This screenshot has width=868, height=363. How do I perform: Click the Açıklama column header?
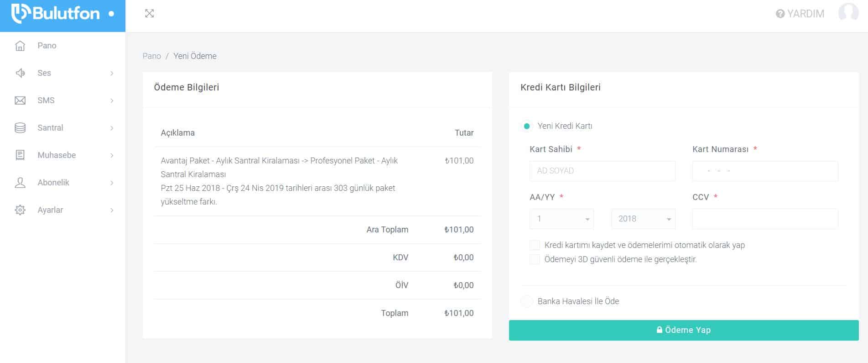tap(177, 133)
